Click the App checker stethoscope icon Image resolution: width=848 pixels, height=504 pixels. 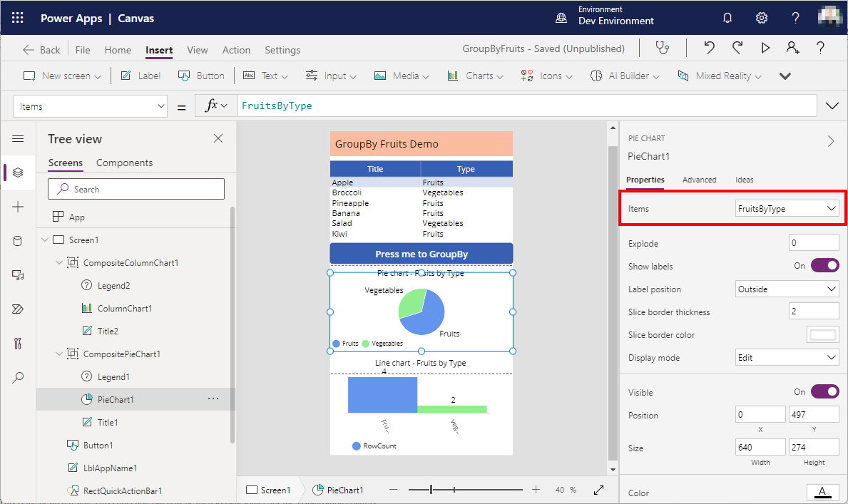click(x=663, y=48)
